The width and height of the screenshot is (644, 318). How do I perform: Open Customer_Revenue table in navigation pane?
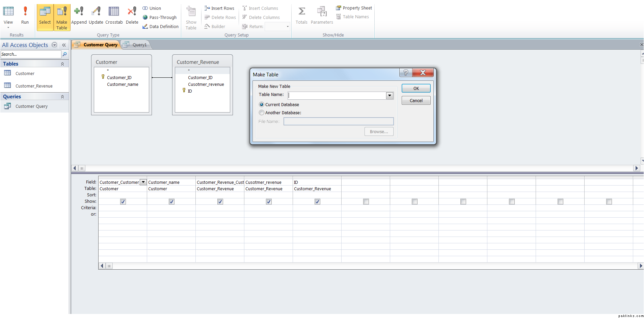[34, 86]
